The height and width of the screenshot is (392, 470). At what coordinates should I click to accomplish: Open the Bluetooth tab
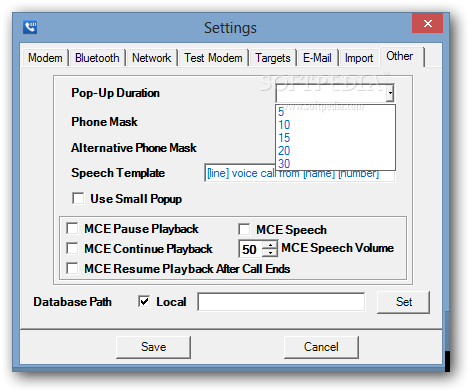click(x=97, y=58)
